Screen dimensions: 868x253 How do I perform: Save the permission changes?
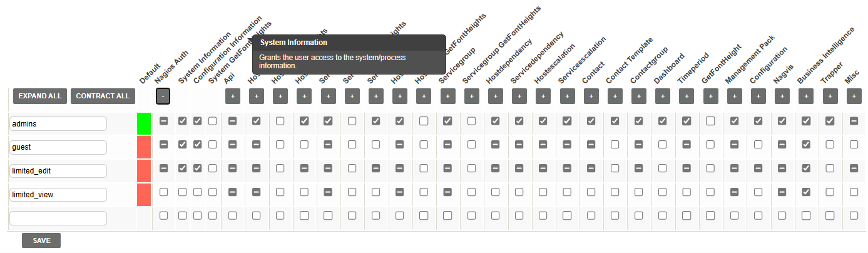(41, 240)
